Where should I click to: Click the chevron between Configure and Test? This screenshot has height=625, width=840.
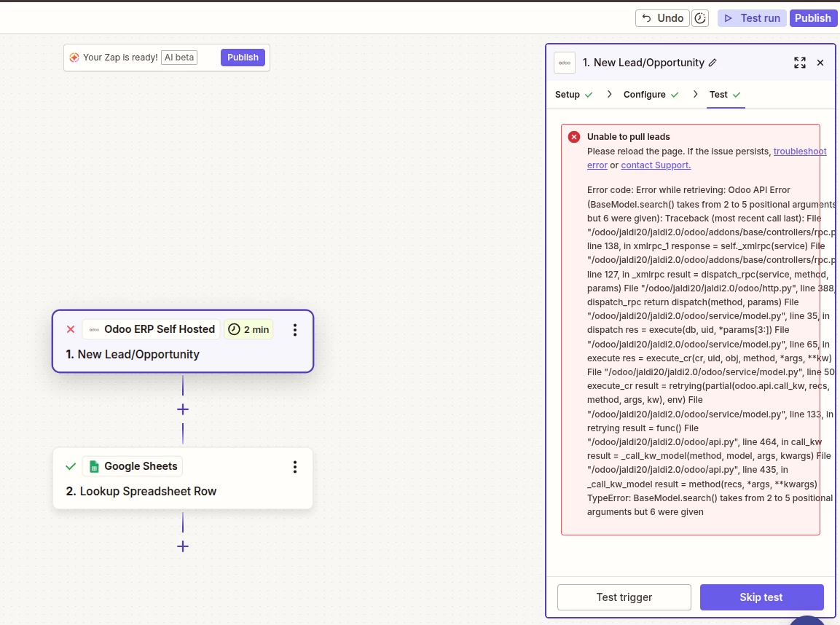click(x=695, y=94)
